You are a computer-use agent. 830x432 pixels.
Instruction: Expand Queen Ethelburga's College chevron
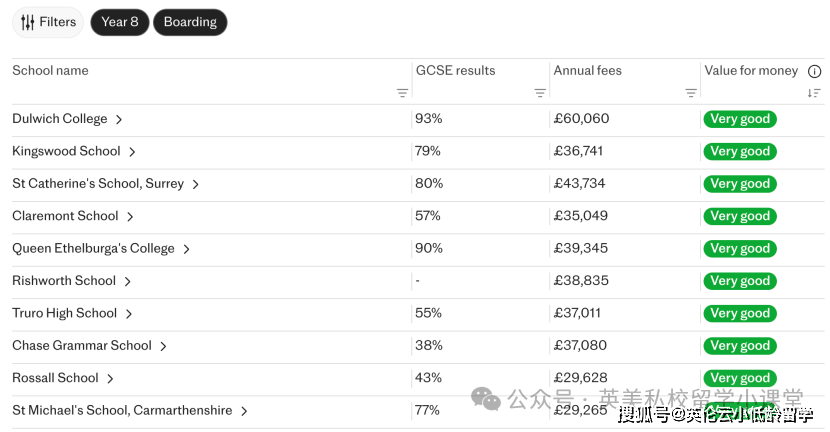186,249
